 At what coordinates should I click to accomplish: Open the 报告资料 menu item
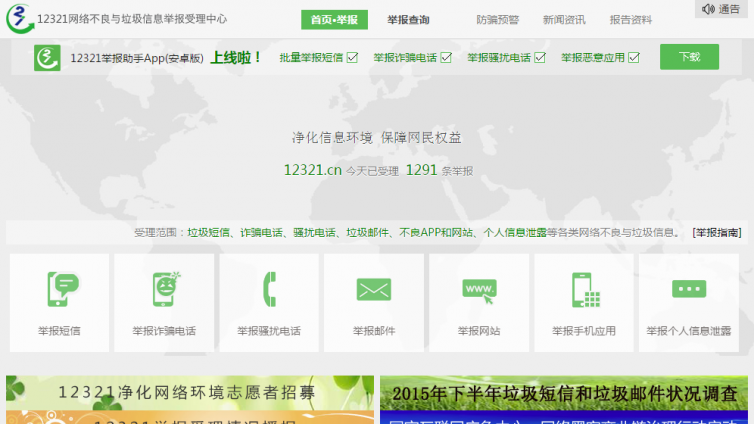(x=630, y=20)
